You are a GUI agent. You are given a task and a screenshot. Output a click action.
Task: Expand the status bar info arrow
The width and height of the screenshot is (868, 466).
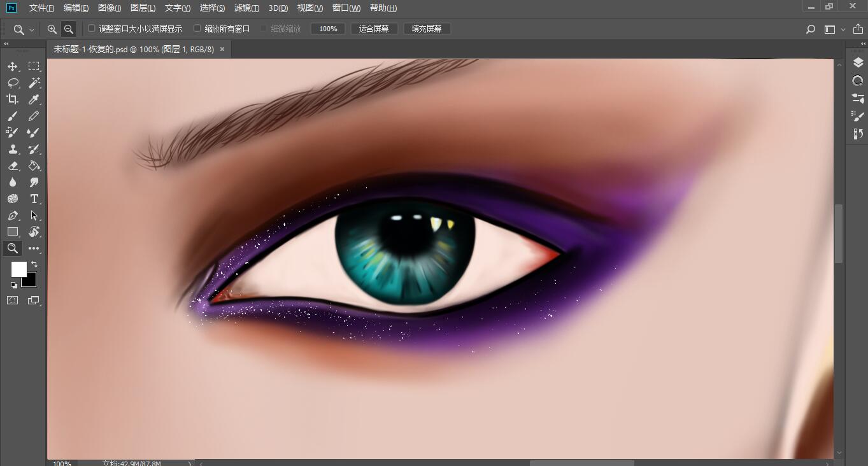pos(190,463)
